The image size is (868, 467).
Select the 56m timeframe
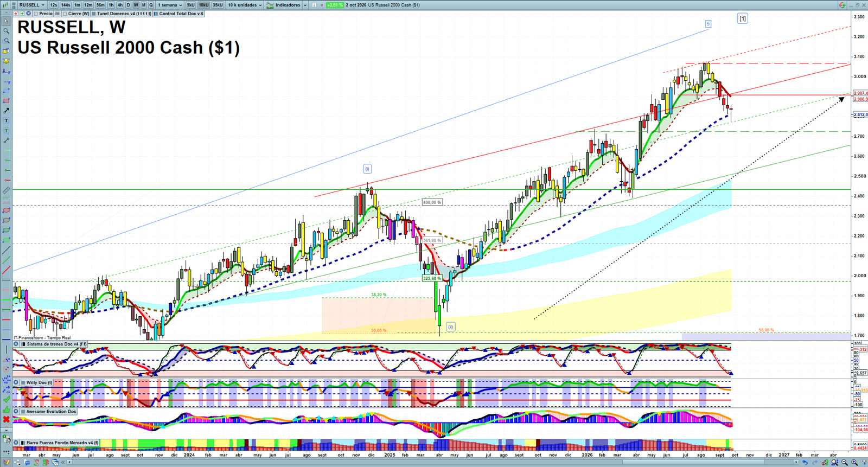pos(100,5)
